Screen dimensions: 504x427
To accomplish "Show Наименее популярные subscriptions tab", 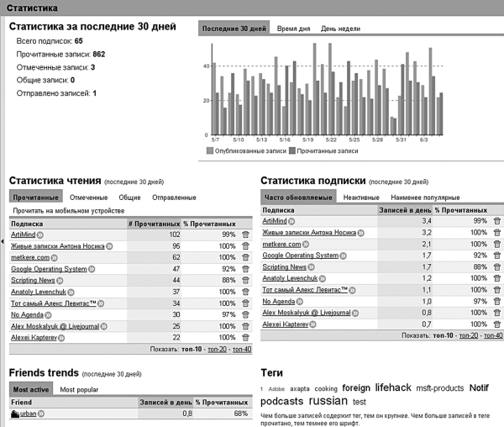I will pos(425,198).
